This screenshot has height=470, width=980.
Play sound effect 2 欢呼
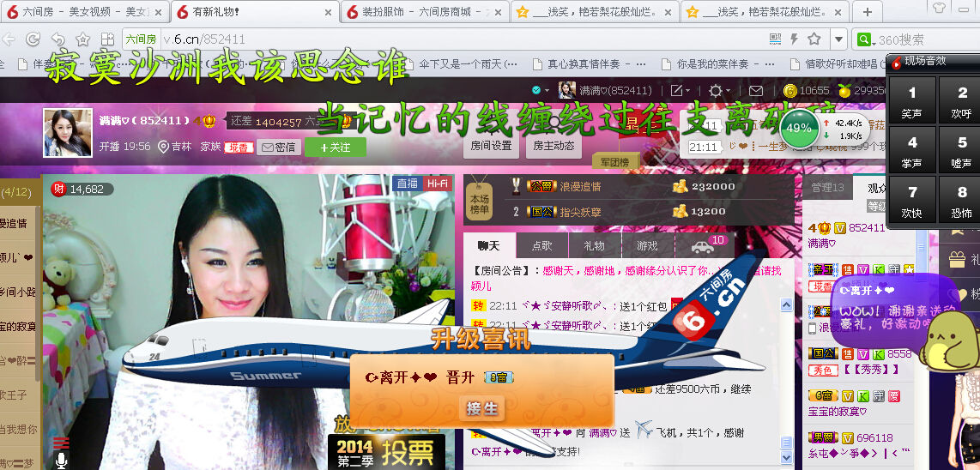coord(961,100)
